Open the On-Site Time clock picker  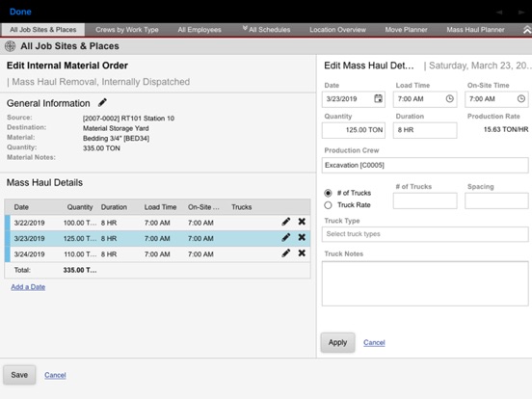pyautogui.click(x=521, y=98)
